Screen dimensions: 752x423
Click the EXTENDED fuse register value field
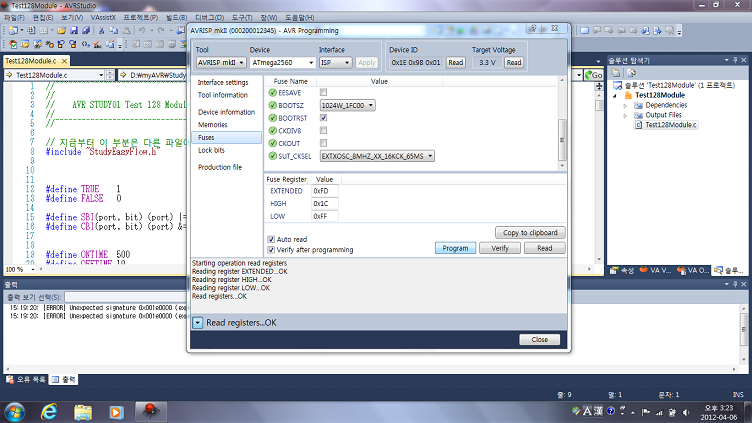325,191
